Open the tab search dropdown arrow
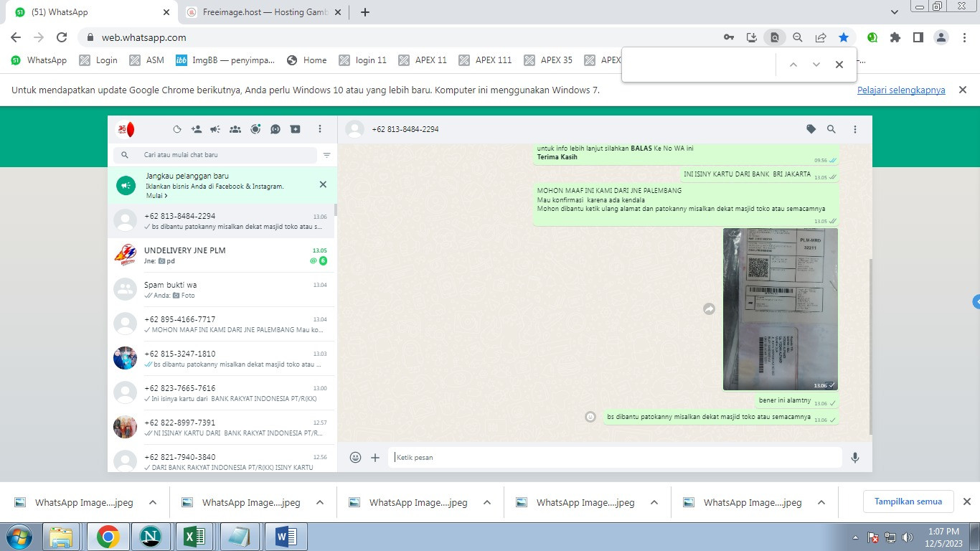Viewport: 980px width, 551px height. [x=895, y=12]
